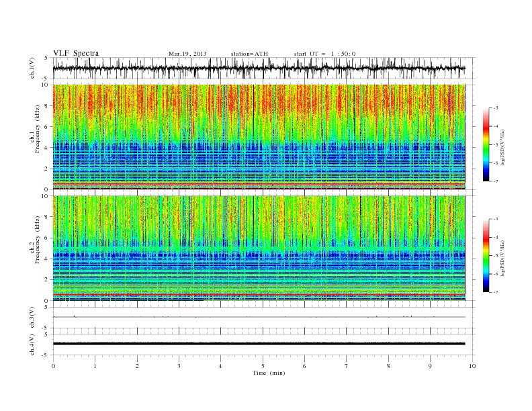Click the "start UT = 1:50:0" header text
The image size is (532, 411).
point(324,54)
